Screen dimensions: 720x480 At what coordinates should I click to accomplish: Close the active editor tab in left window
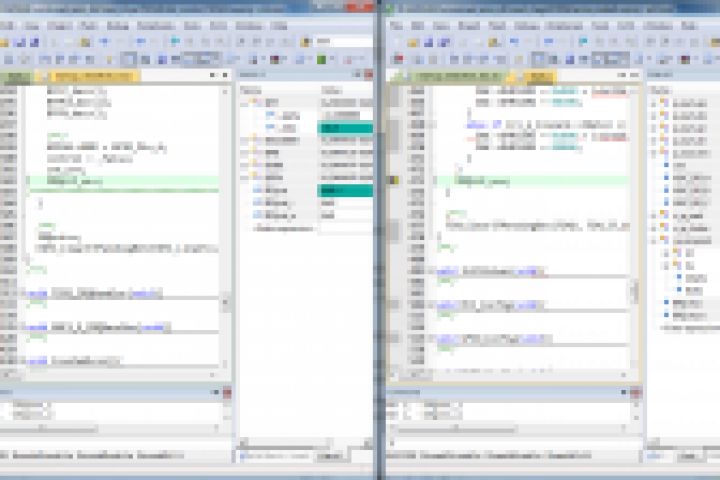click(225, 75)
